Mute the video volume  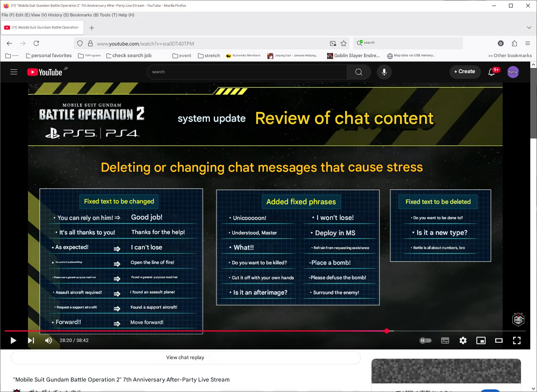[49, 340]
